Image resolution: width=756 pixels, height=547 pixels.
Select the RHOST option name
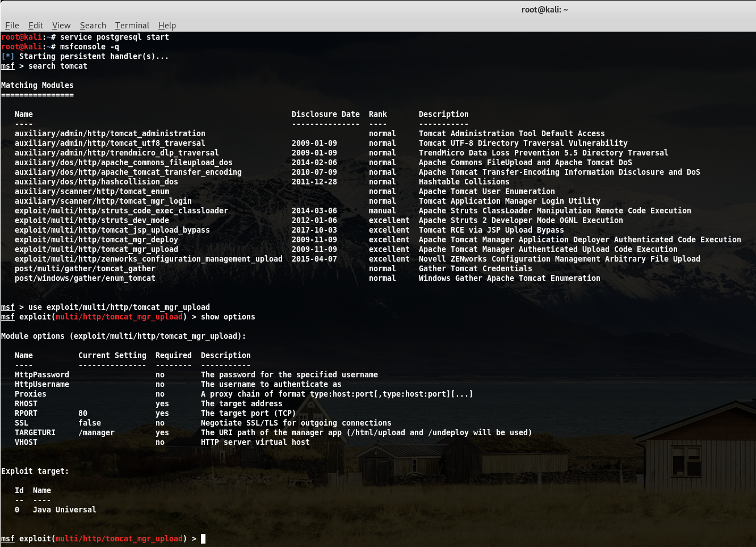coord(26,403)
